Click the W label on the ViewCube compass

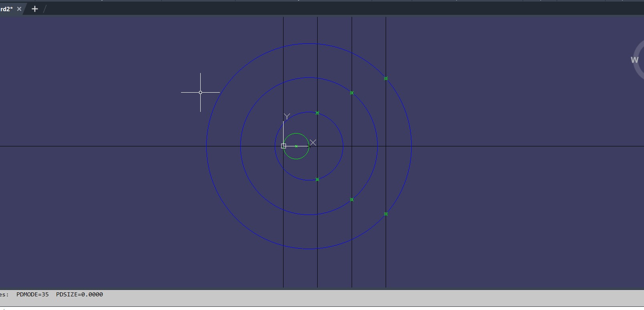coord(634,60)
